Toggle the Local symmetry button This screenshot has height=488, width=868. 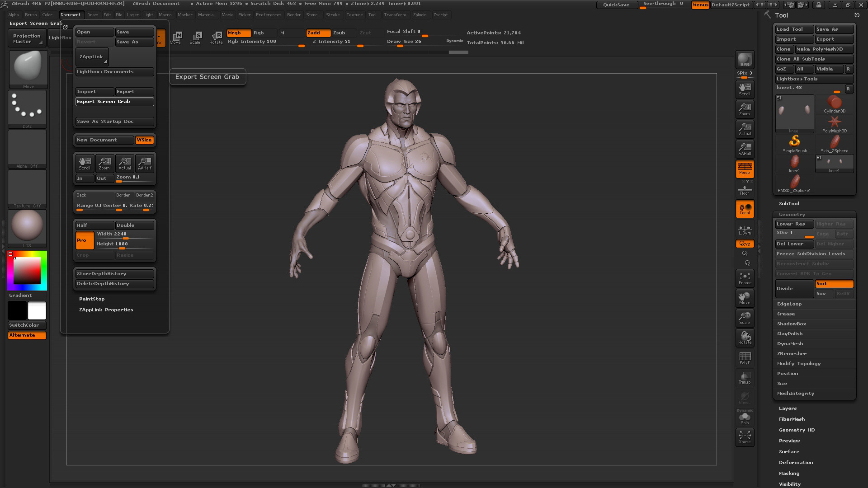pyautogui.click(x=745, y=209)
